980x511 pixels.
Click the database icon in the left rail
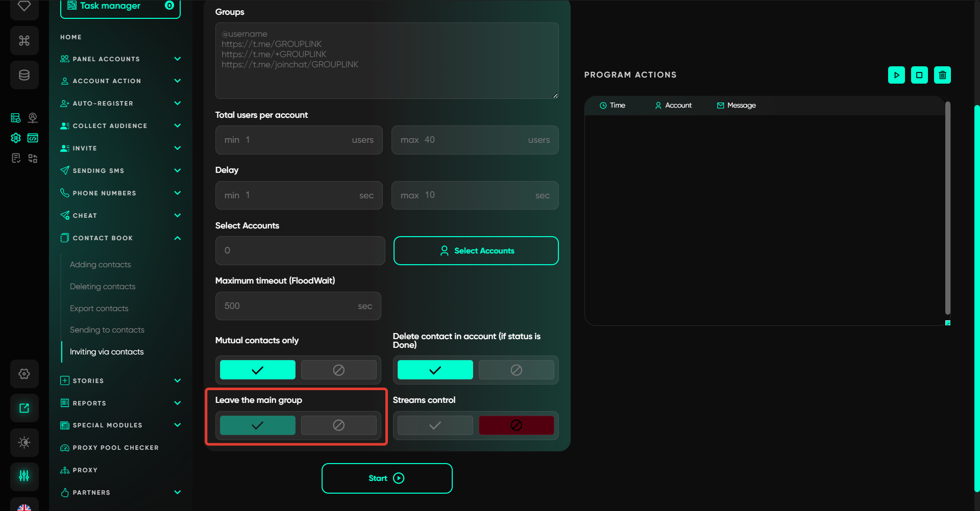24,75
